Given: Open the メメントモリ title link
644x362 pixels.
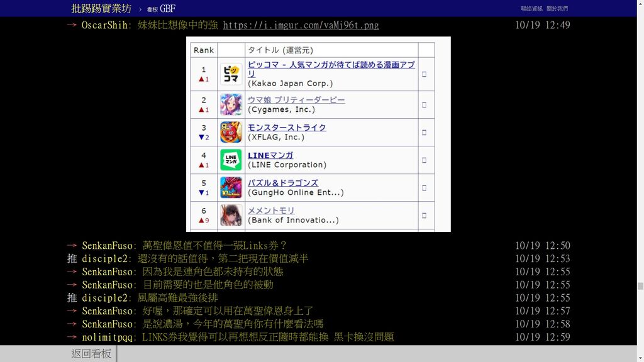Looking at the screenshot, I should click(x=271, y=210).
